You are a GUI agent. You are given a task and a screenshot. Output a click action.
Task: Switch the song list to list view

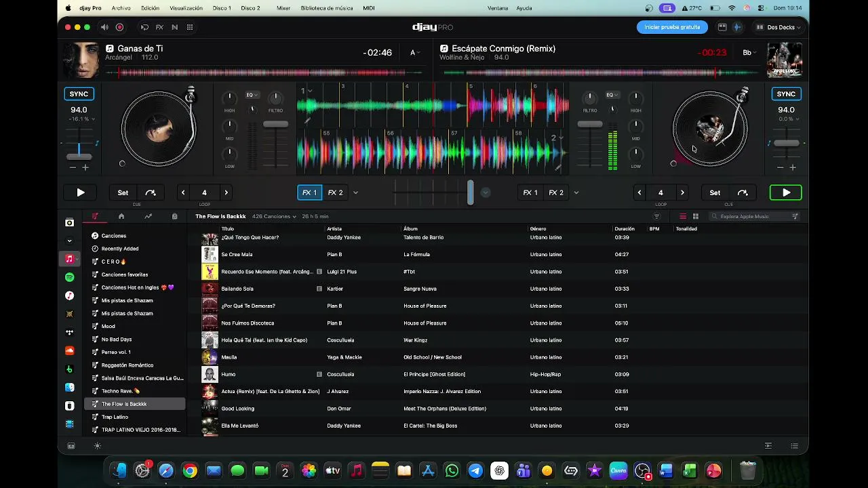click(x=683, y=216)
